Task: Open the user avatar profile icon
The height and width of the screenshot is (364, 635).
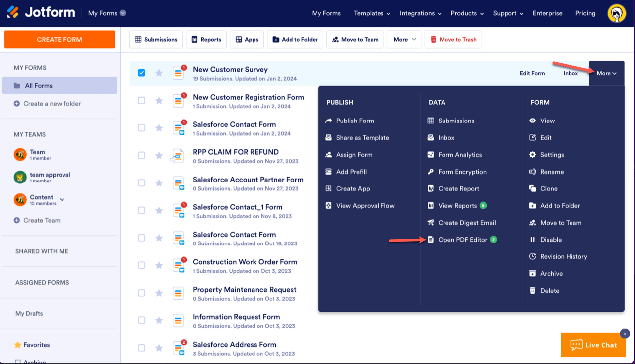Action: tap(616, 13)
